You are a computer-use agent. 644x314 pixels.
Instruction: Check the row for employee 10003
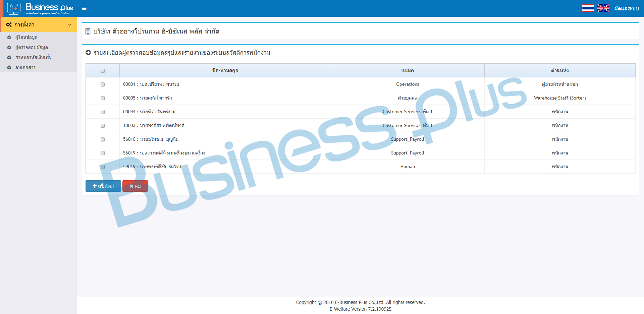(103, 126)
